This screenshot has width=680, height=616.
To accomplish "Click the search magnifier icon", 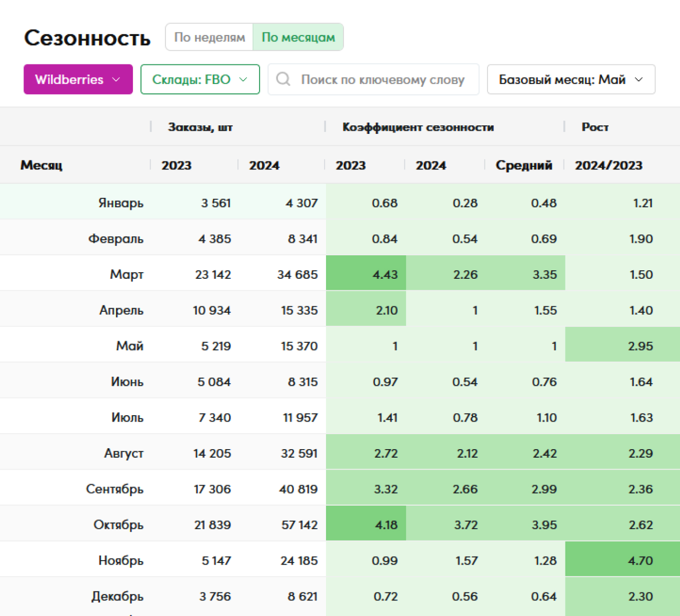I will (283, 79).
